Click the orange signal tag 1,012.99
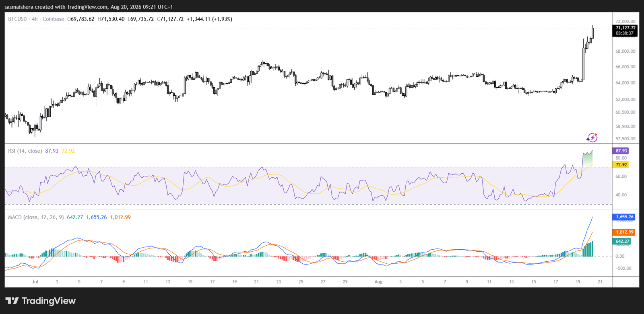The image size is (644, 314). click(624, 232)
